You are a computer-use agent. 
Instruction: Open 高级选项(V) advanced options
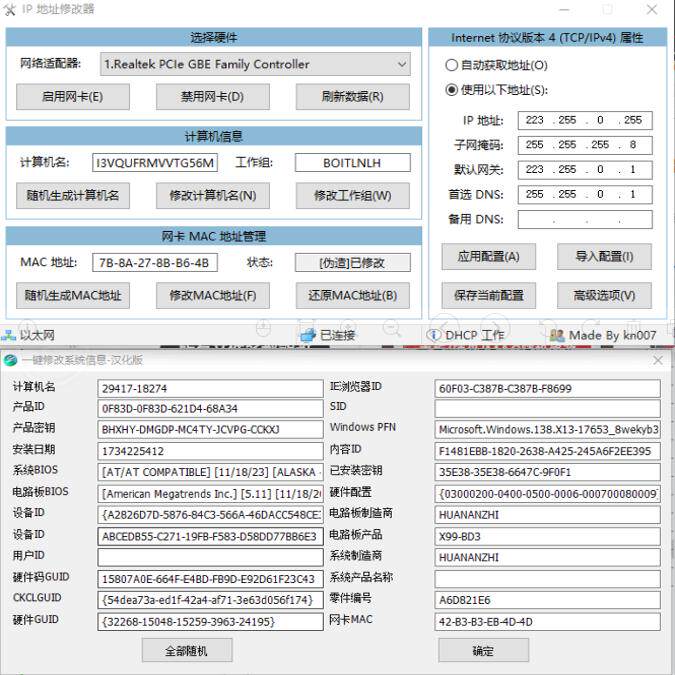(x=604, y=295)
